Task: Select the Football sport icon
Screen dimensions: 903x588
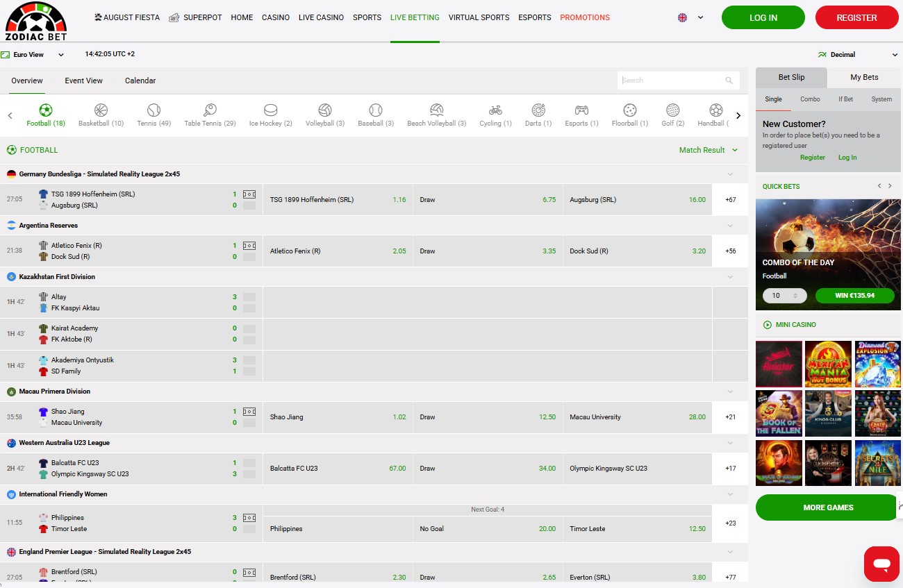Action: 46,110
